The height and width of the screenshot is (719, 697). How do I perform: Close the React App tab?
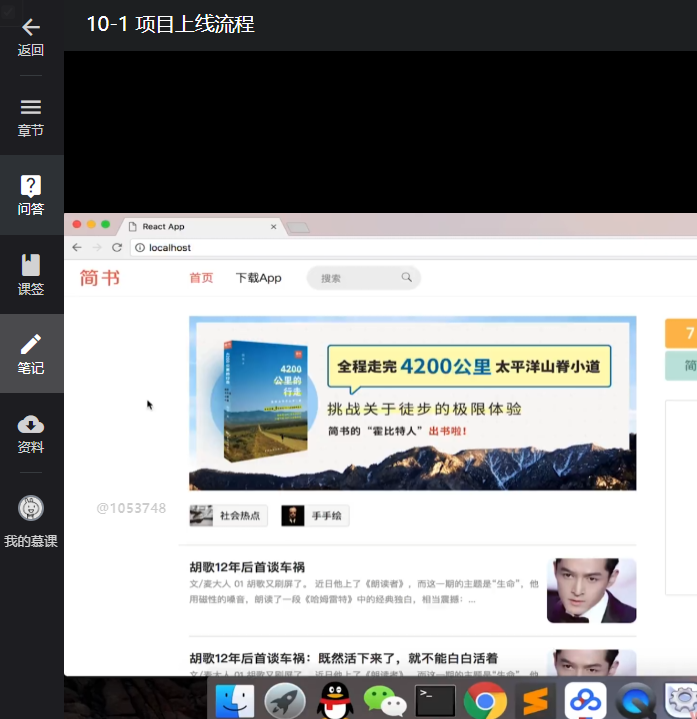click(273, 227)
